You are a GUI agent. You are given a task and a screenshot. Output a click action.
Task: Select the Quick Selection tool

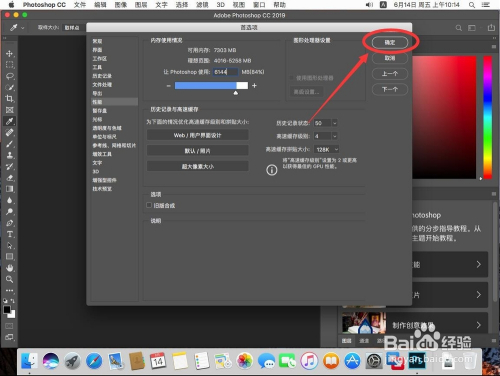click(x=10, y=87)
